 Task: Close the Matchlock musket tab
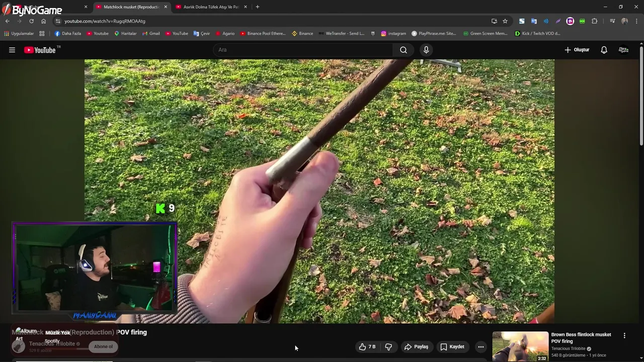point(166,7)
